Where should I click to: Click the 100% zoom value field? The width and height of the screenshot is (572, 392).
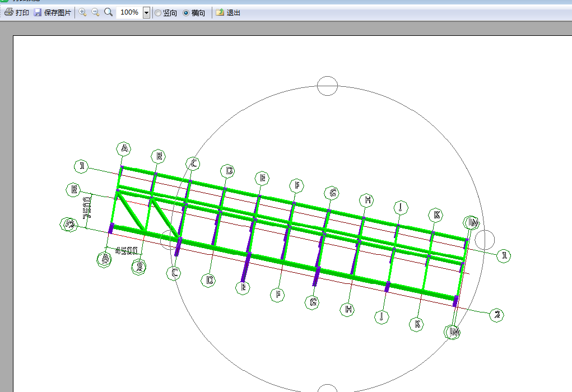pos(129,12)
